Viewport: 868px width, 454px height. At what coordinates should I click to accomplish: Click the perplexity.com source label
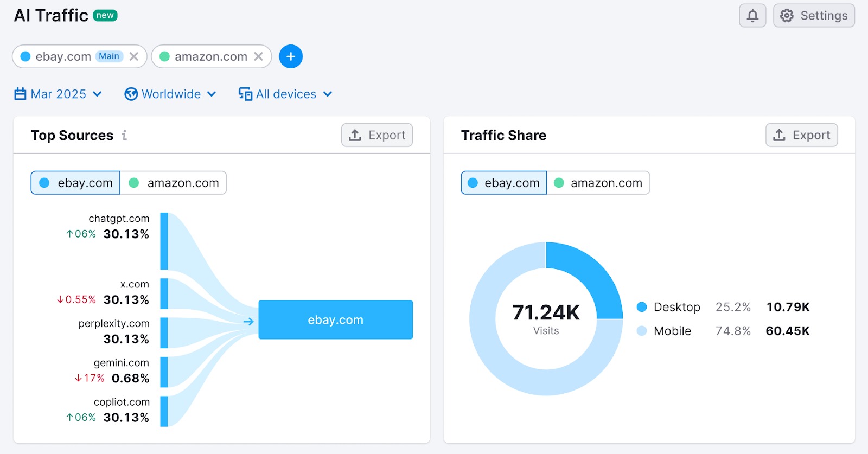tap(114, 323)
